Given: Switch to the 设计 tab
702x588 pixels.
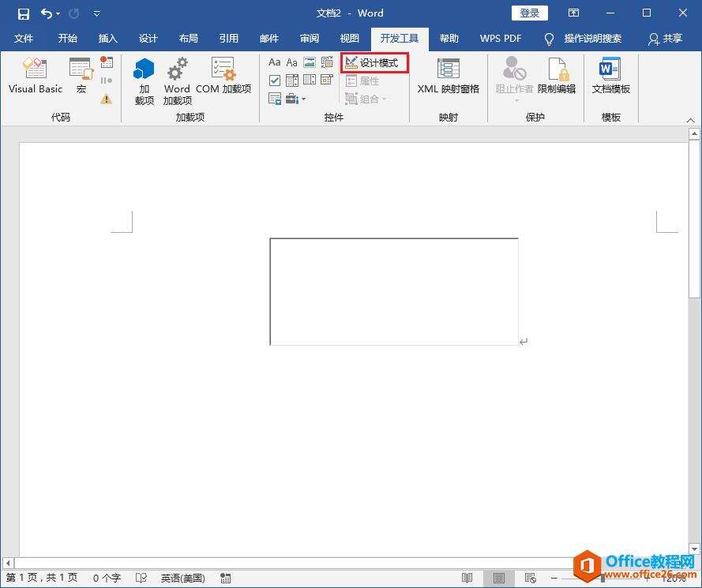Looking at the screenshot, I should 148,39.
